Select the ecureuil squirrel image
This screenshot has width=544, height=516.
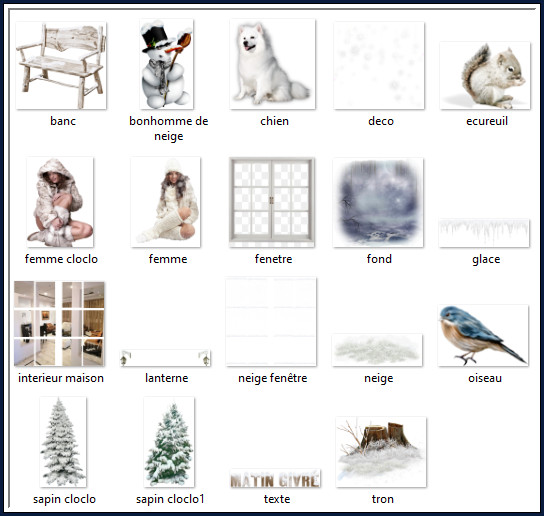point(485,75)
